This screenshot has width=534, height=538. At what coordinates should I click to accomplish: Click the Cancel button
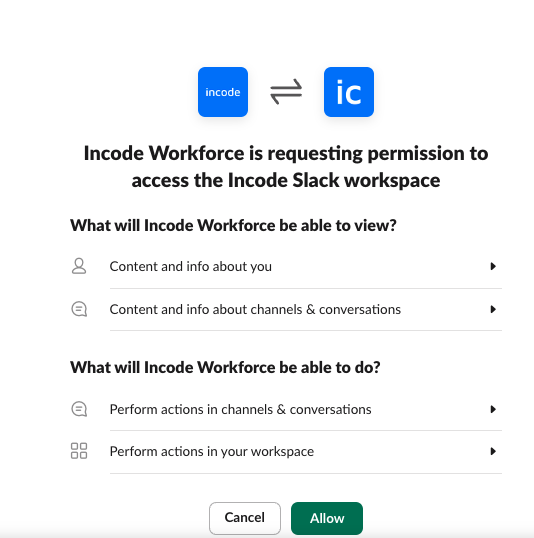point(245,518)
